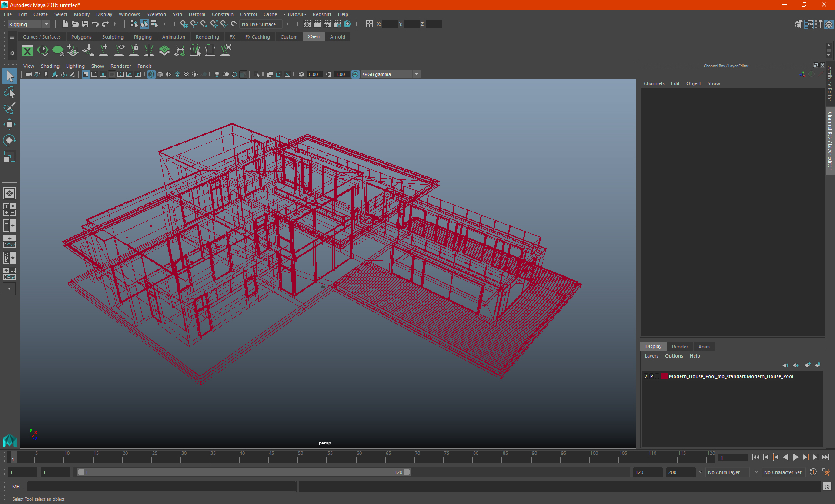Click the Save scene icon

tap(85, 24)
